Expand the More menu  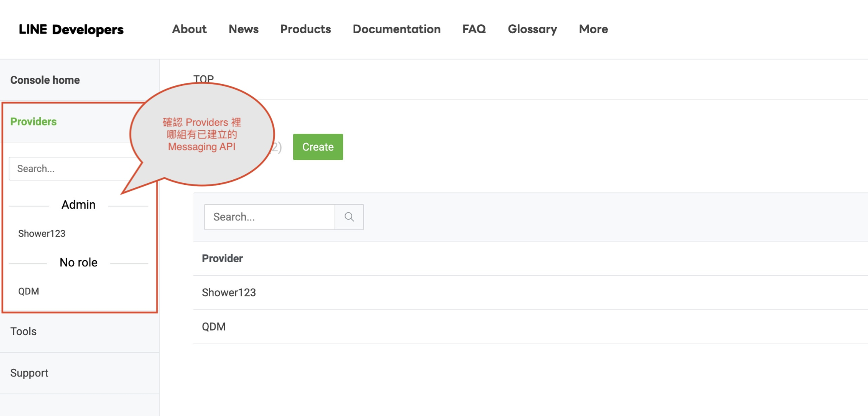[x=593, y=29]
